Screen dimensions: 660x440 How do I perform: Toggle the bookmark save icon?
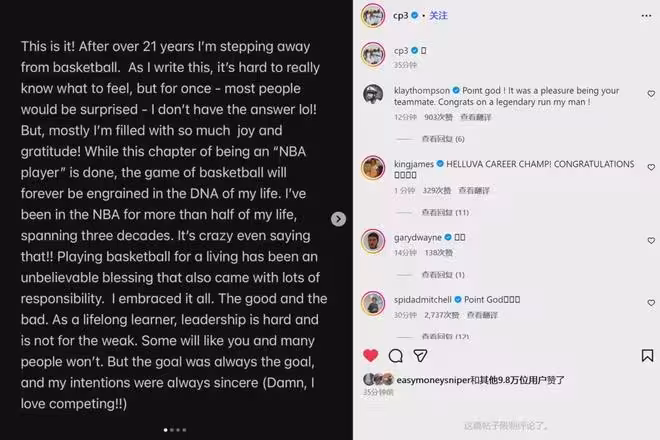(646, 355)
